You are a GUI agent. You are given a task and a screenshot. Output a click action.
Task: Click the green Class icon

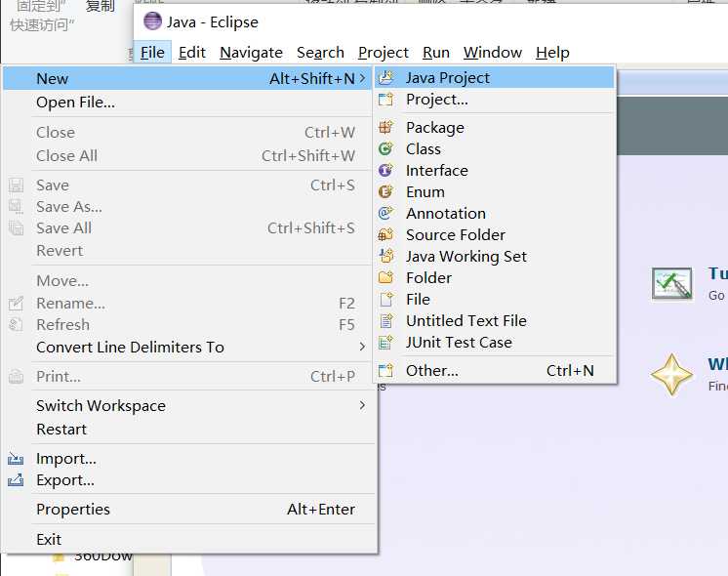(x=385, y=148)
